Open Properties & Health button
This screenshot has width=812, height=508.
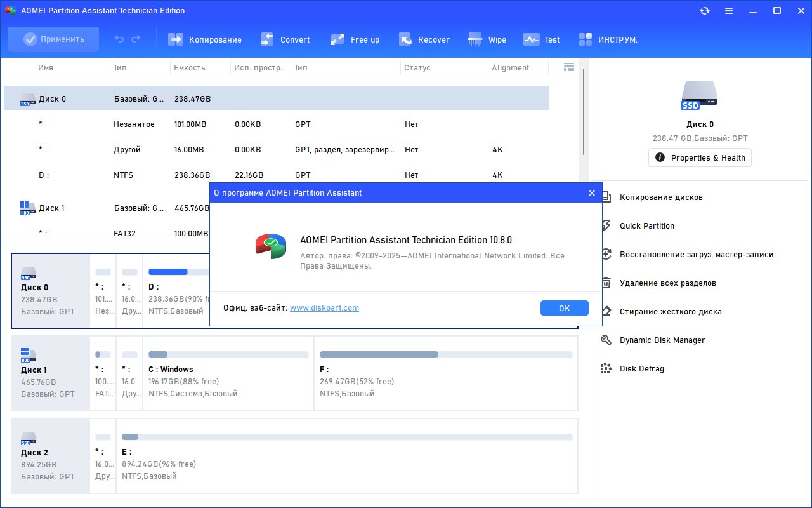(x=700, y=157)
